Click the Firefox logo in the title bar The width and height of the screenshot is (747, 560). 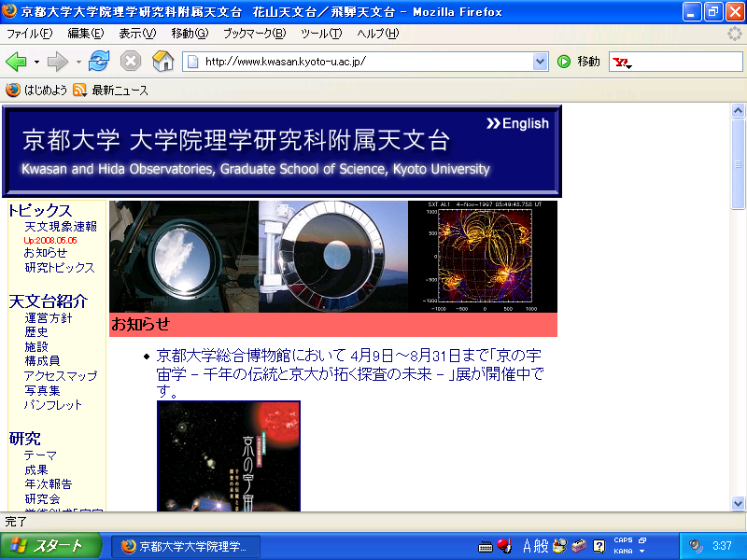click(9, 10)
